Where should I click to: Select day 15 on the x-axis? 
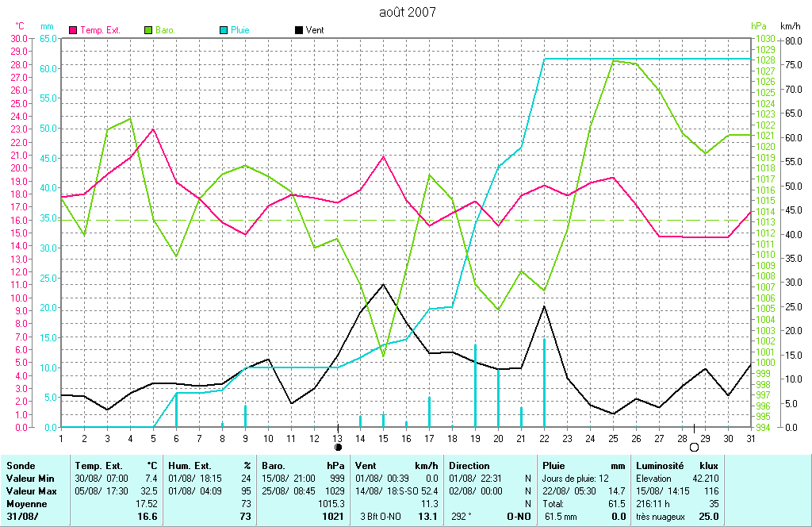tap(383, 437)
